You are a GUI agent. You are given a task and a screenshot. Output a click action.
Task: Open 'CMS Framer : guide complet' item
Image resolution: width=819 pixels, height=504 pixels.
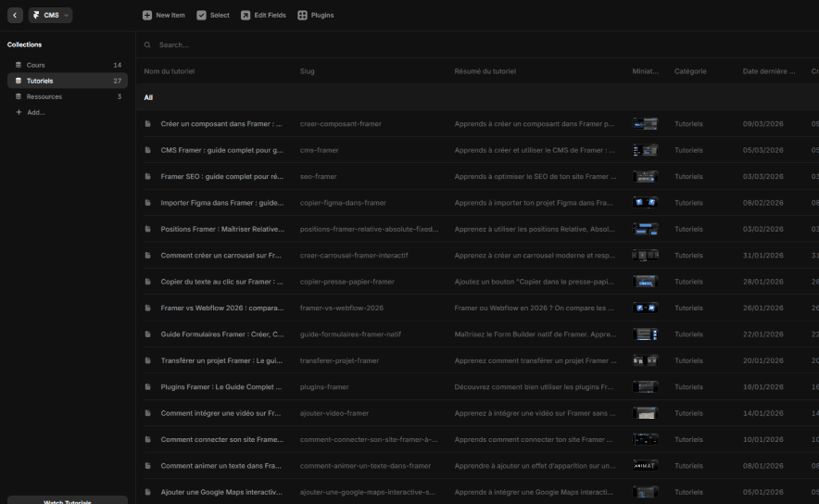(x=222, y=150)
